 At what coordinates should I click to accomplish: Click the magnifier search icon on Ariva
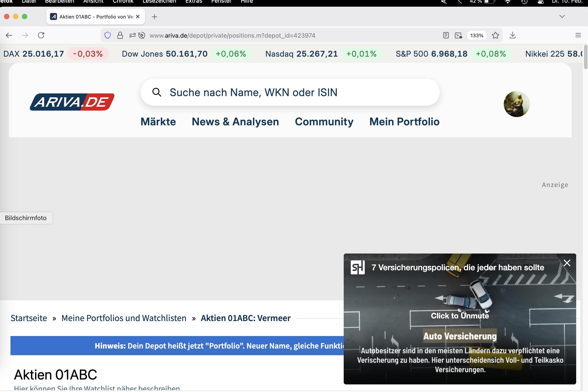coord(157,92)
